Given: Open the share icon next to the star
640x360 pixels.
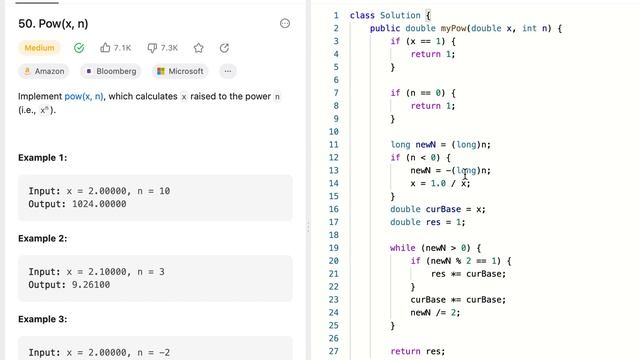Looking at the screenshot, I should 224,48.
